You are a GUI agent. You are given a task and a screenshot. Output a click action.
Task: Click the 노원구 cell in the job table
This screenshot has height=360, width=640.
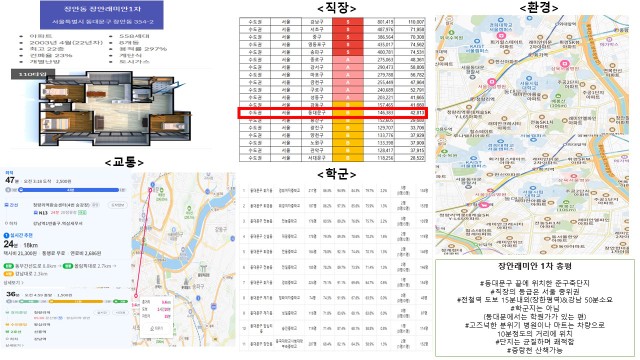317,143
